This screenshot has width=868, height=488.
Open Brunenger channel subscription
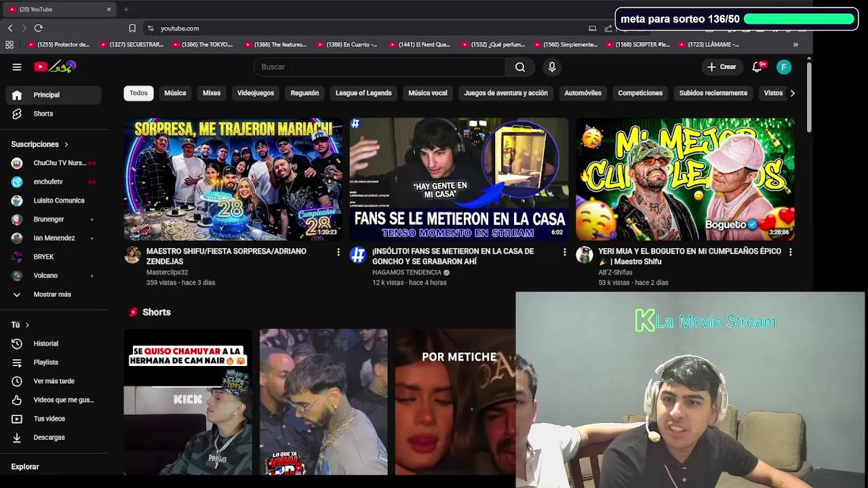(54, 220)
